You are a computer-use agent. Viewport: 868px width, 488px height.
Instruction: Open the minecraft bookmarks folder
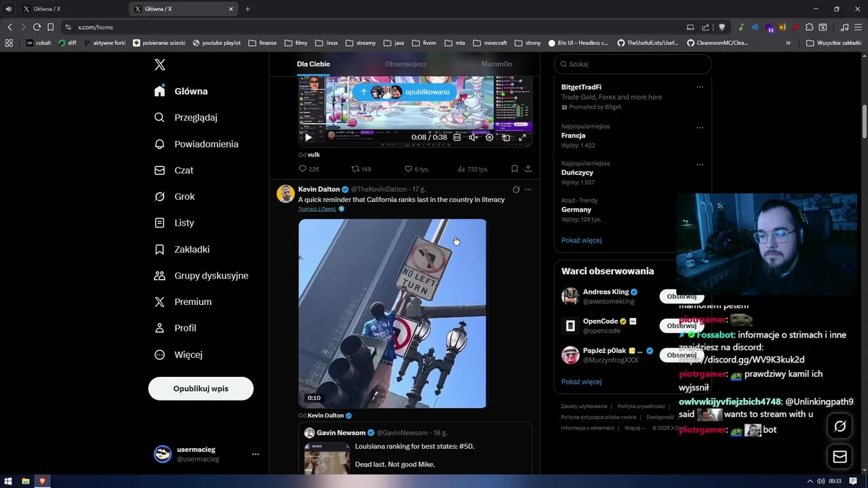click(x=490, y=43)
